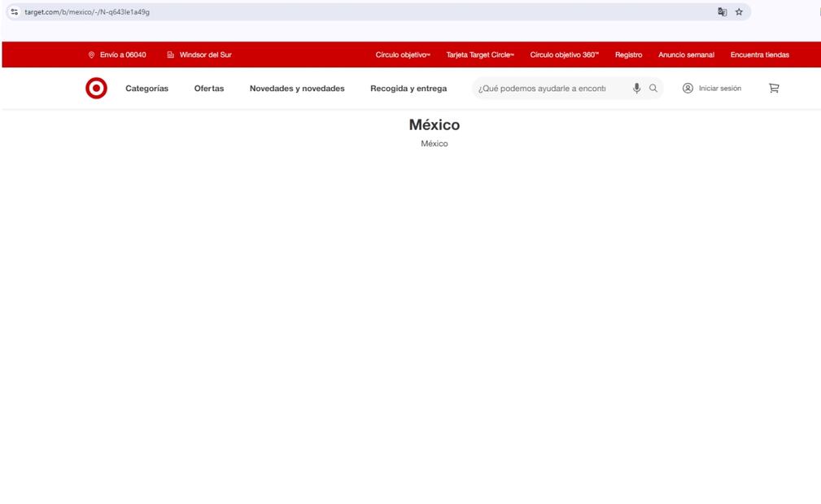Viewport: 821px width, 504px height.
Task: Open the Círculo objetivo link
Action: click(x=403, y=55)
